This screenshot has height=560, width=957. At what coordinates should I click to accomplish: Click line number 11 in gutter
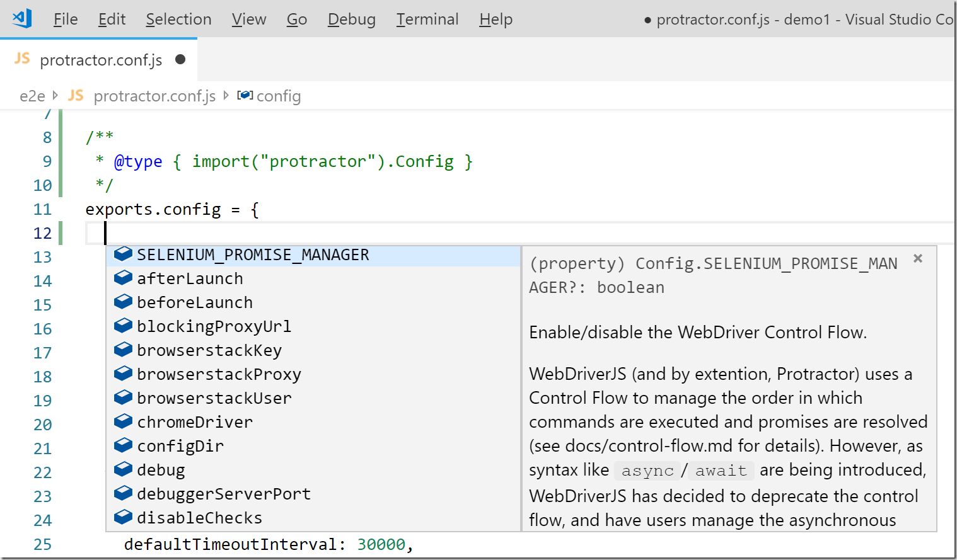(42, 209)
